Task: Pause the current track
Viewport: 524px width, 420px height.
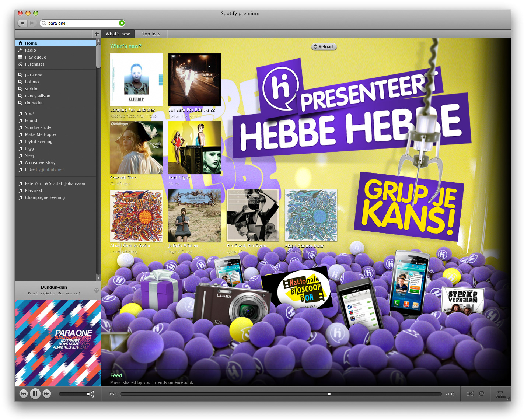Action: tap(35, 394)
